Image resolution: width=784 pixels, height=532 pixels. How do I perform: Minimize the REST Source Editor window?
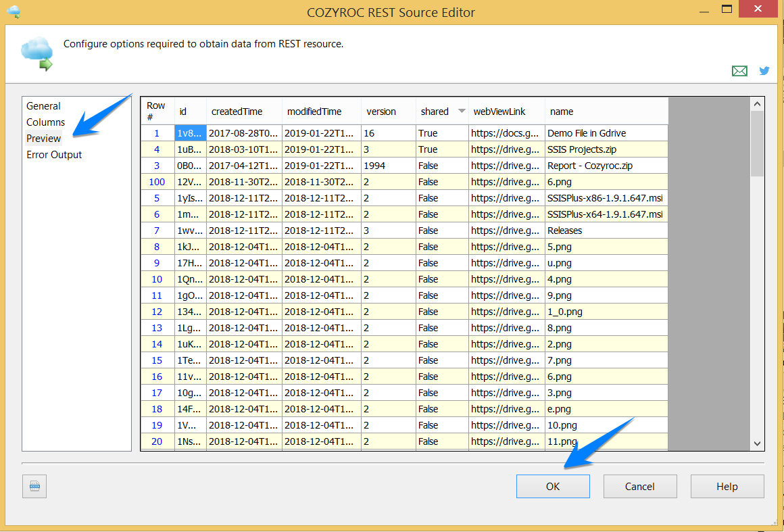[x=704, y=11]
